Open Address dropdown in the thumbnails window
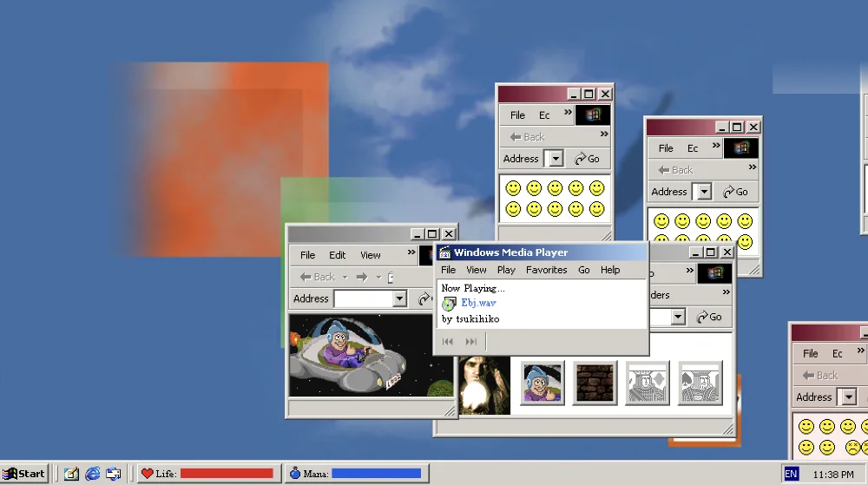The image size is (868, 485). tap(678, 317)
